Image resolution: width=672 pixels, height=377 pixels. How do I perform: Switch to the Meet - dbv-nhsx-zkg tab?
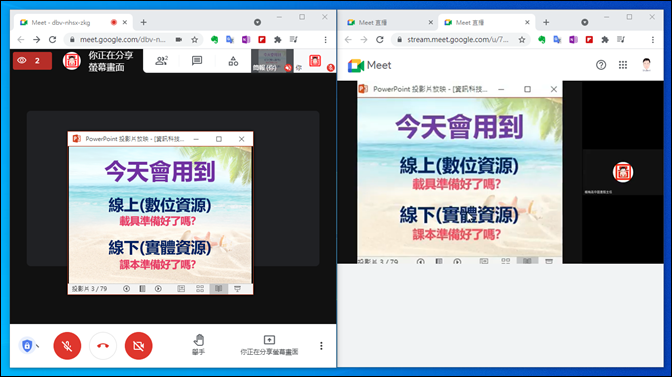(x=73, y=22)
